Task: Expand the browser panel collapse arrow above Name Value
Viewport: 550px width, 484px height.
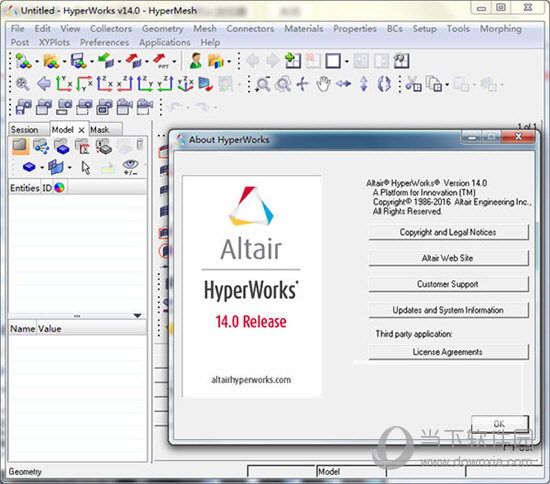Action: (x=138, y=316)
